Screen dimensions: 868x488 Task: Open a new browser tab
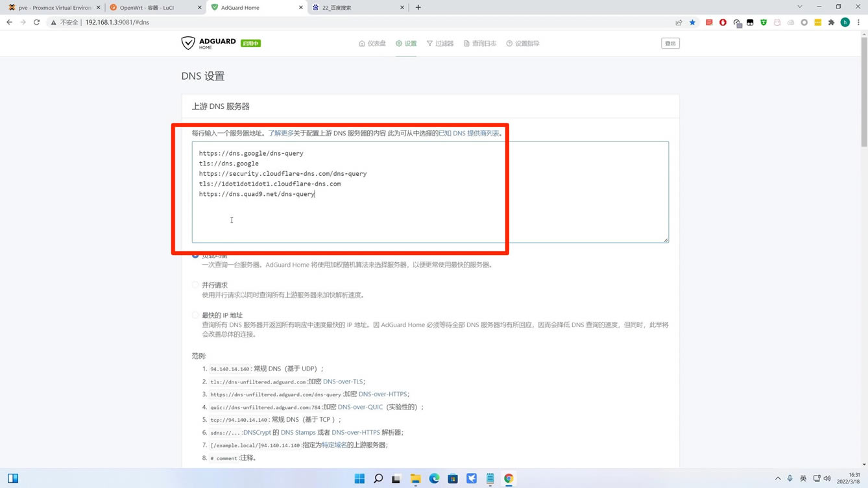click(x=418, y=8)
